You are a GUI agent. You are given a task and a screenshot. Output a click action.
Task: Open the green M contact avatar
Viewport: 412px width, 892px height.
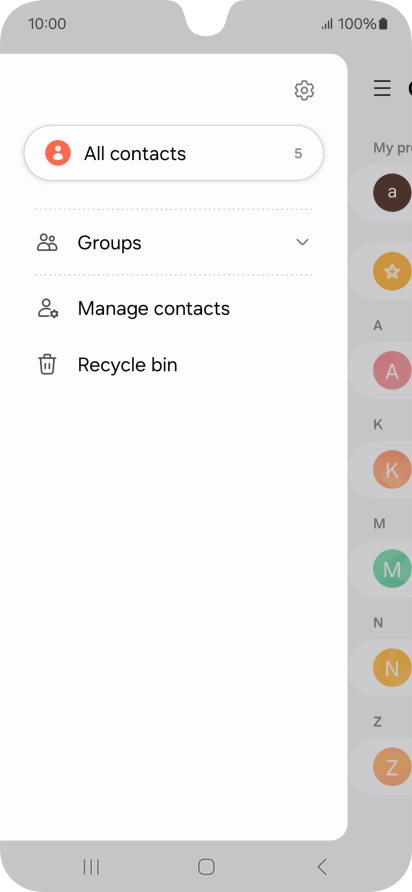tap(392, 569)
